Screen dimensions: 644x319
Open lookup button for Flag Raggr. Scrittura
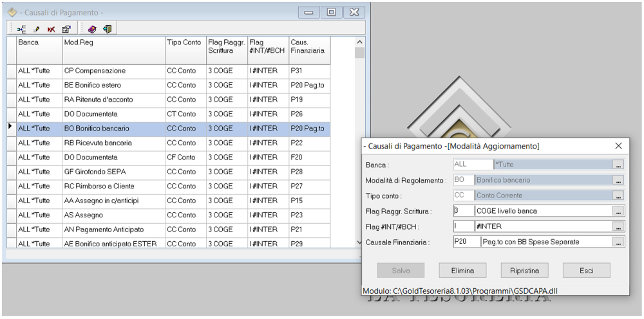pyautogui.click(x=618, y=211)
